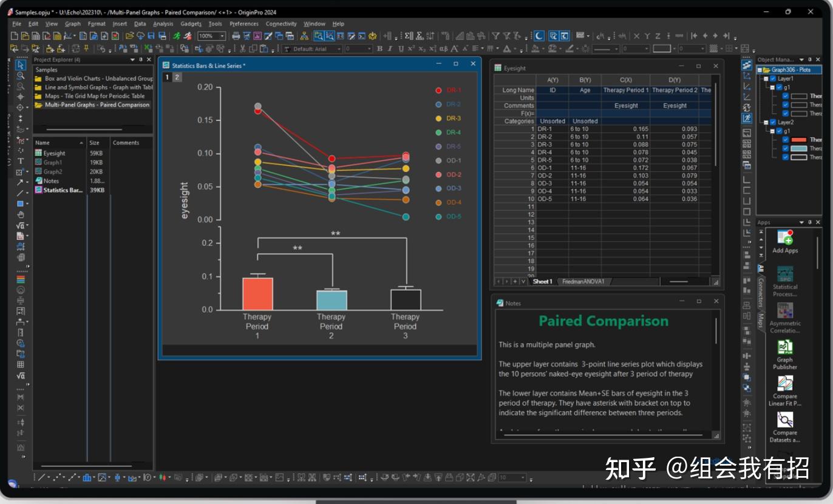Click the Italic formatting button
Image resolution: width=833 pixels, height=504 pixels.
coord(390,49)
